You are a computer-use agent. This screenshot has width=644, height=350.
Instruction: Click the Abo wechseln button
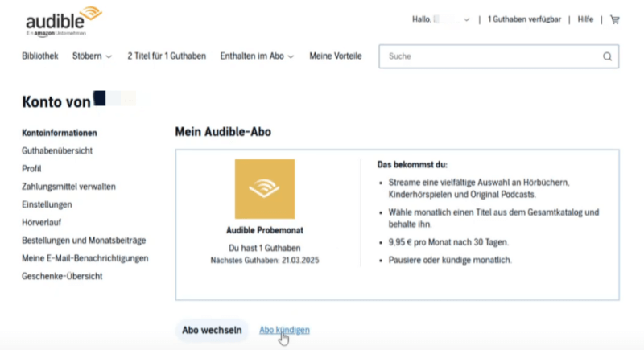pyautogui.click(x=211, y=331)
